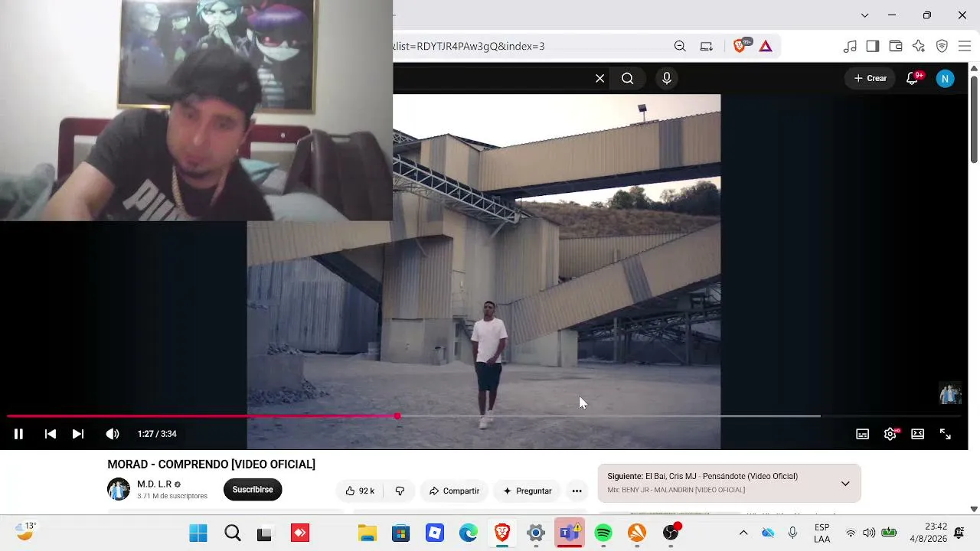Enter fullscreen mode
The width and height of the screenshot is (980, 551).
pos(946,434)
